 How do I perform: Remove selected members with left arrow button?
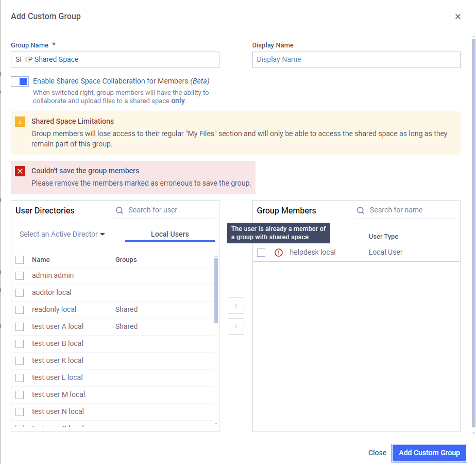tap(236, 326)
